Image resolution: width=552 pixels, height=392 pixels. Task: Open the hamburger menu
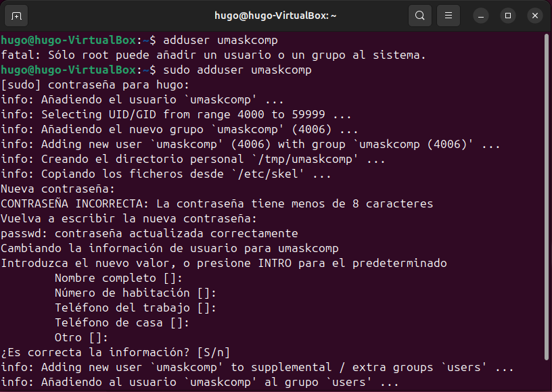point(448,14)
